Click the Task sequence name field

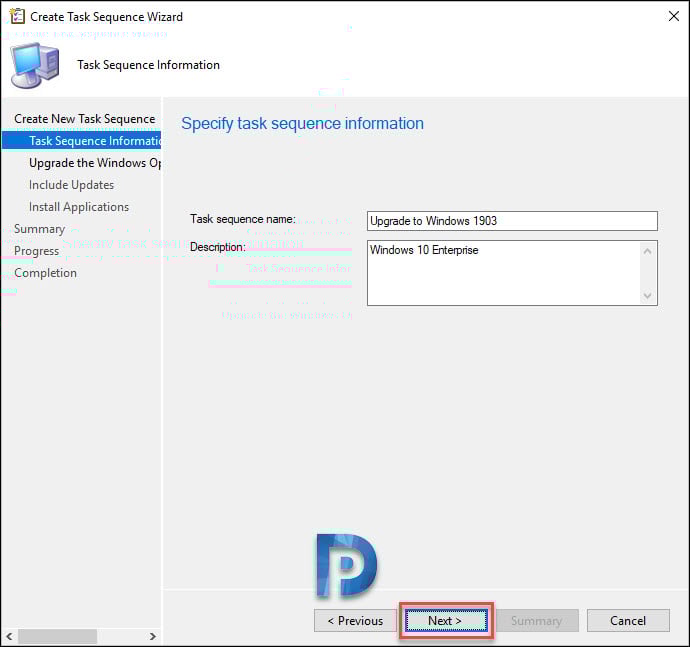coord(512,221)
